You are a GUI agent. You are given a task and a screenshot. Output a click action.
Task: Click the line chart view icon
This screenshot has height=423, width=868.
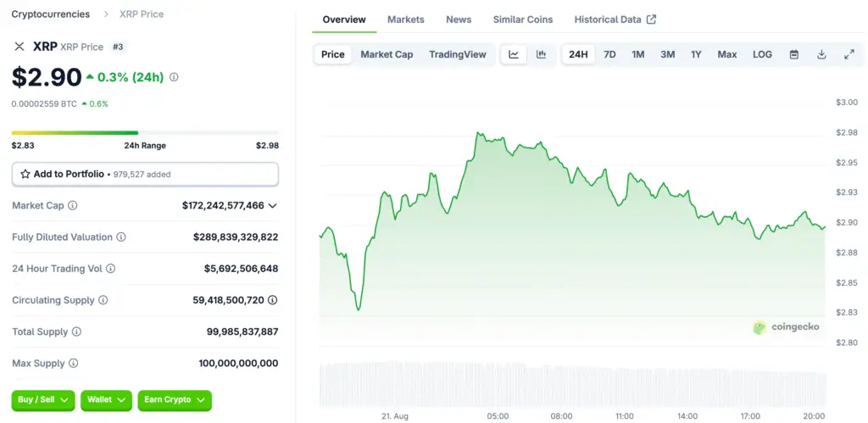(514, 54)
